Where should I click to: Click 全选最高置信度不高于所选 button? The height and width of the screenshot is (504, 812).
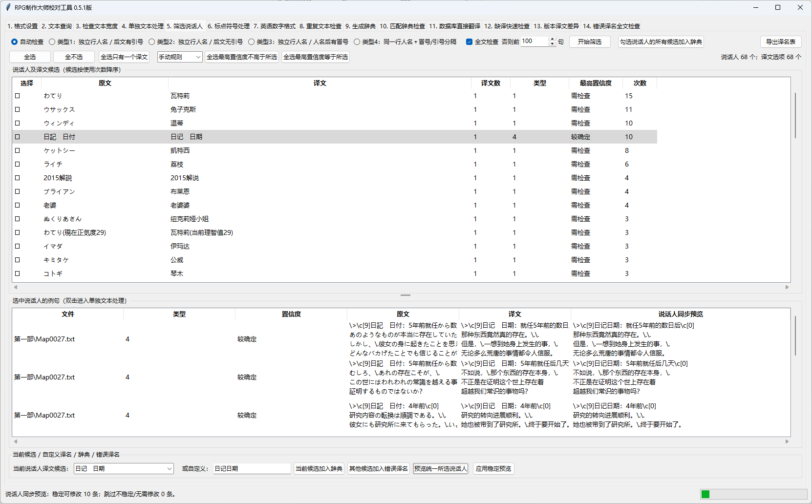tap(242, 57)
